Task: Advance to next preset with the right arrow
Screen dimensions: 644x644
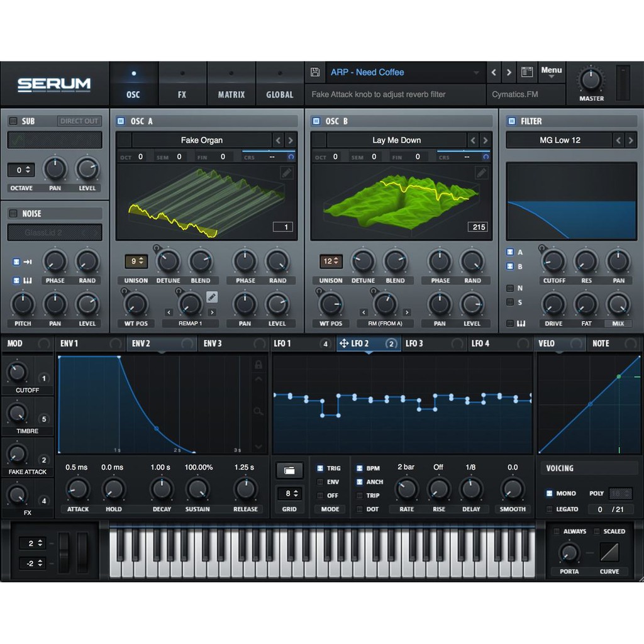Action: pos(509,72)
